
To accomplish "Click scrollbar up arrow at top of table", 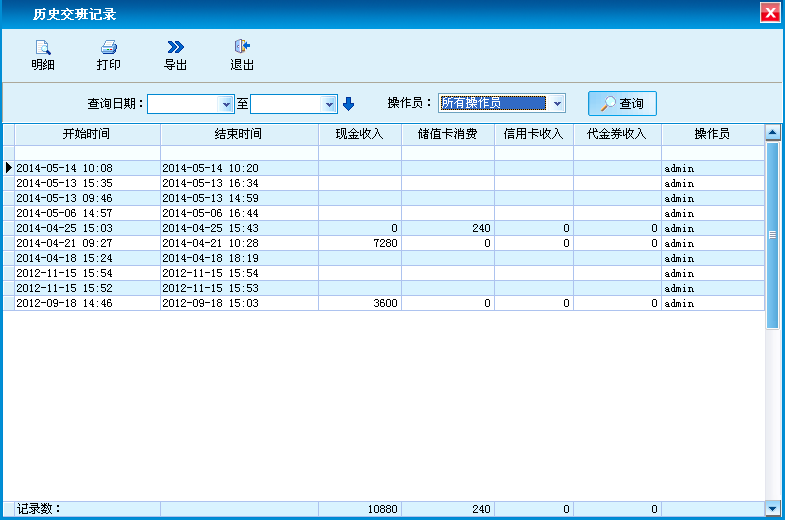I will pos(772,133).
